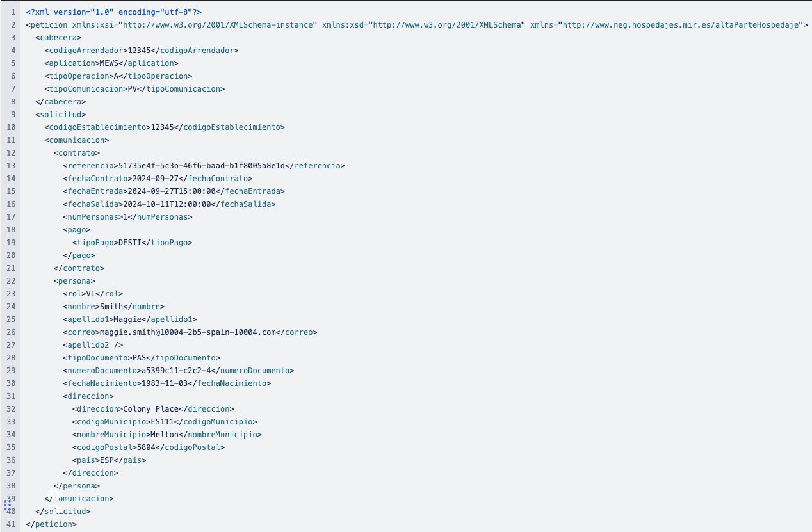Viewport: 812px width, 532px height.
Task: Select the referencia UUID 51735e4f-5c3b-46f6-baad-b1f8005a8e1d
Action: tap(202, 166)
